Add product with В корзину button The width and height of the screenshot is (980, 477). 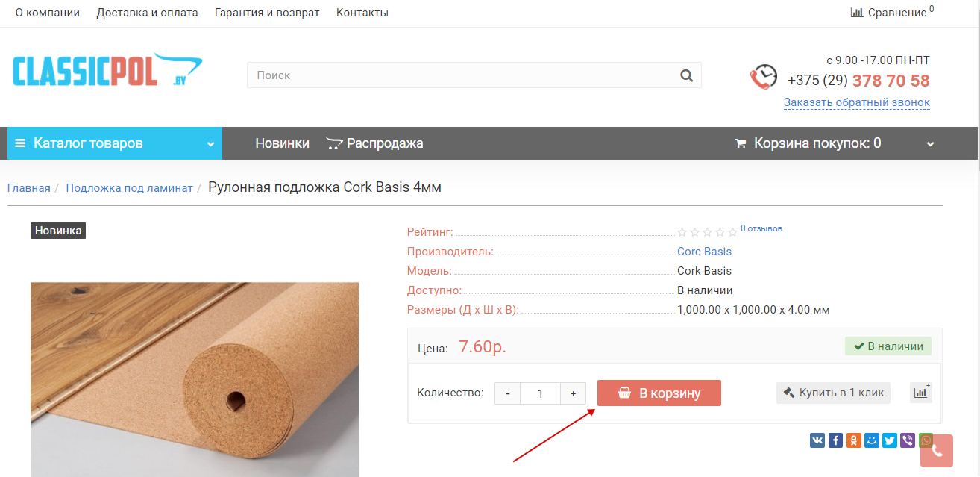coord(659,393)
